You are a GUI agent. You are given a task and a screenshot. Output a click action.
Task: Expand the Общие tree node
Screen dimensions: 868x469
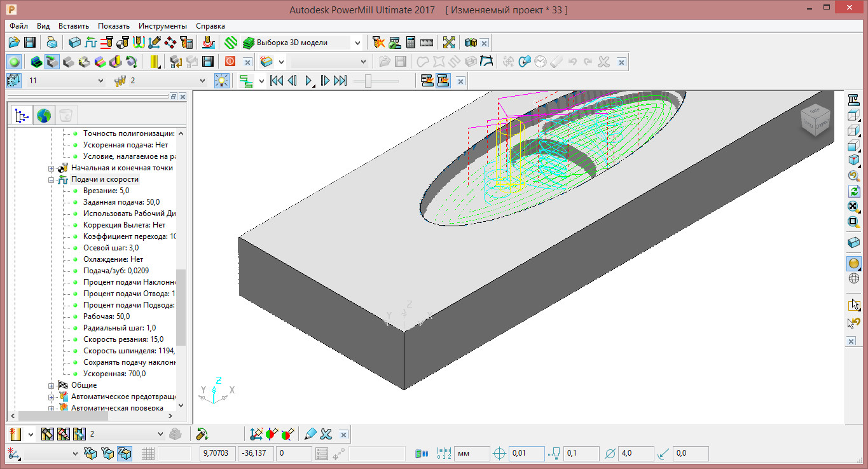click(x=52, y=385)
